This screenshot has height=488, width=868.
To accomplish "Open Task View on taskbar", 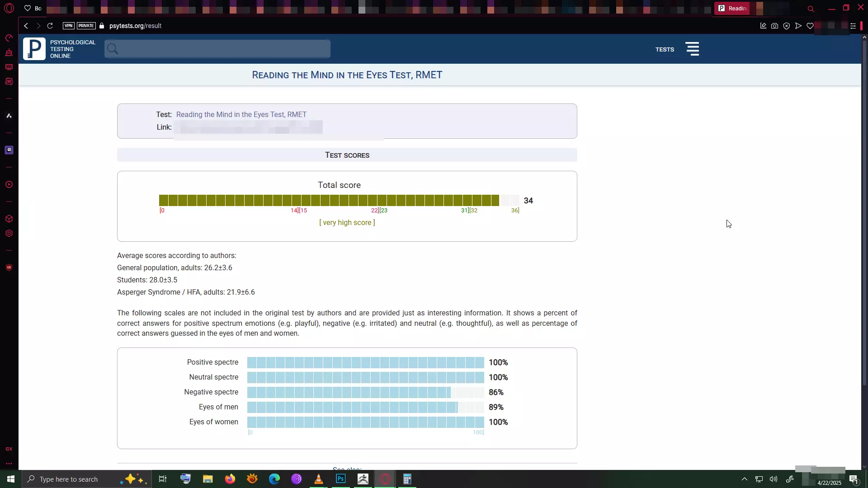I will 163,479.
